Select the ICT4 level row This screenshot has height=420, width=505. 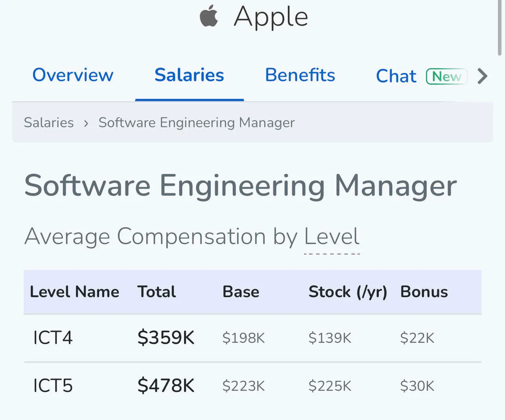pyautogui.click(x=53, y=338)
